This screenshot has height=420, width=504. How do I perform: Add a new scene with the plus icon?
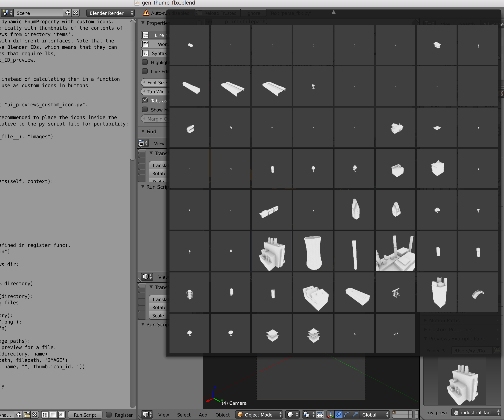(x=68, y=13)
